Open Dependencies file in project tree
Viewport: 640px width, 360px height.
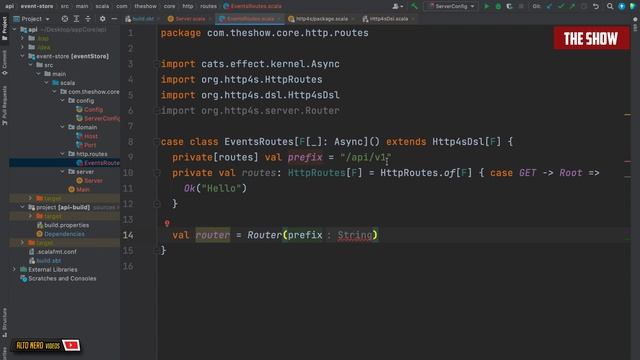coord(60,234)
